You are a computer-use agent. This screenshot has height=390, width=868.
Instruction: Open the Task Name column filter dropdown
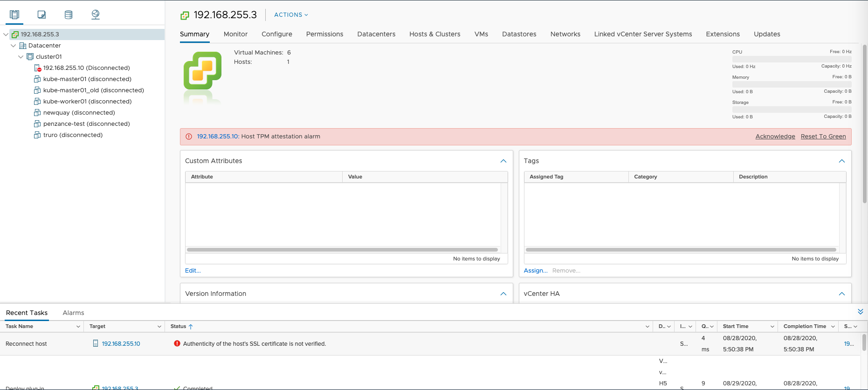pyautogui.click(x=78, y=327)
